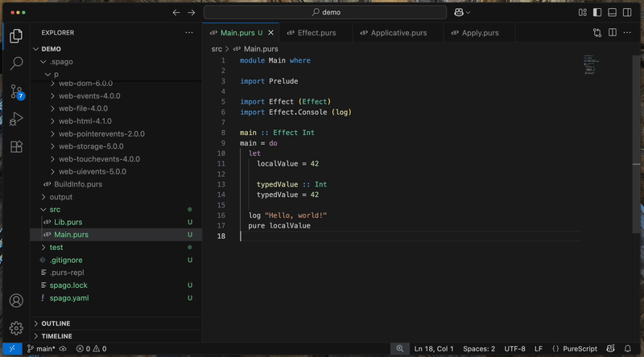Expand the web-file-4.0.0 folder
The image size is (644, 357).
point(116,109)
